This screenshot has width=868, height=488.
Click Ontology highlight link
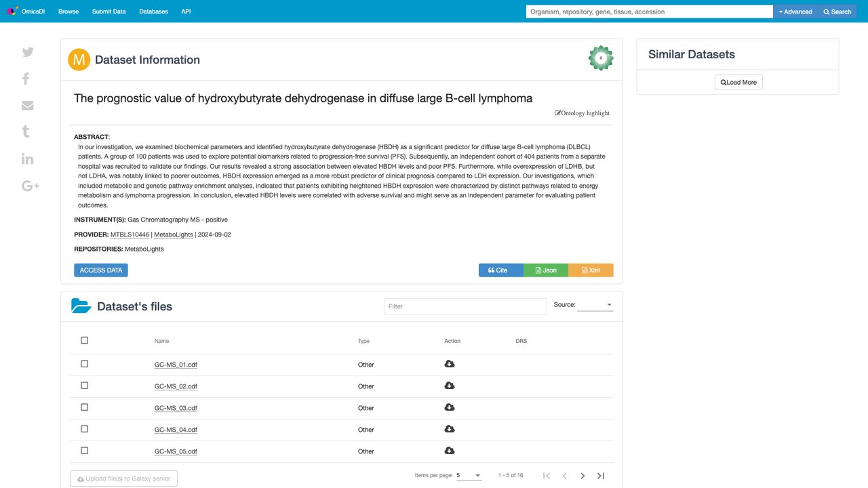tap(582, 113)
